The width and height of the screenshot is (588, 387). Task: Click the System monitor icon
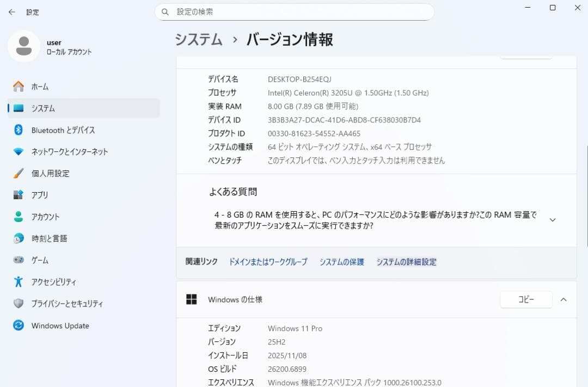(19, 108)
